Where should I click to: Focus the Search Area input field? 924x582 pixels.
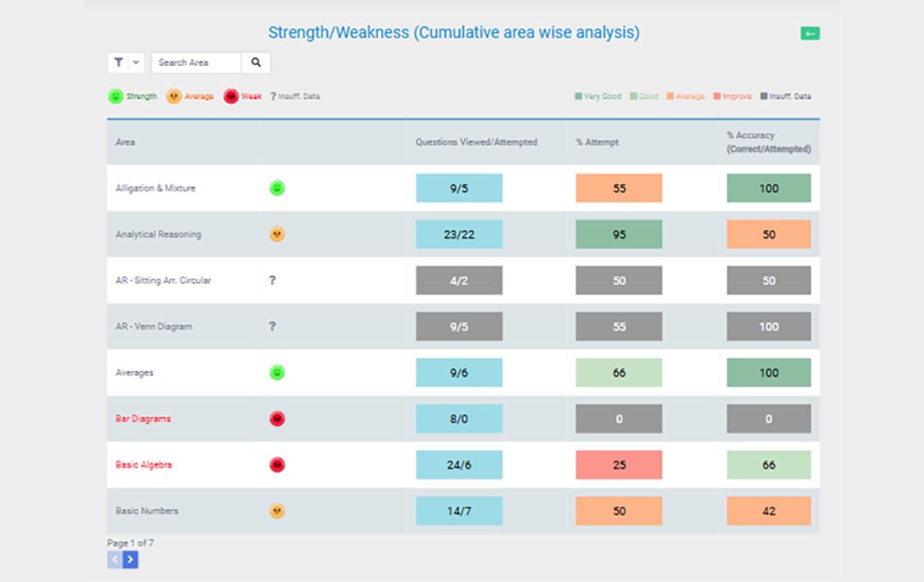197,62
